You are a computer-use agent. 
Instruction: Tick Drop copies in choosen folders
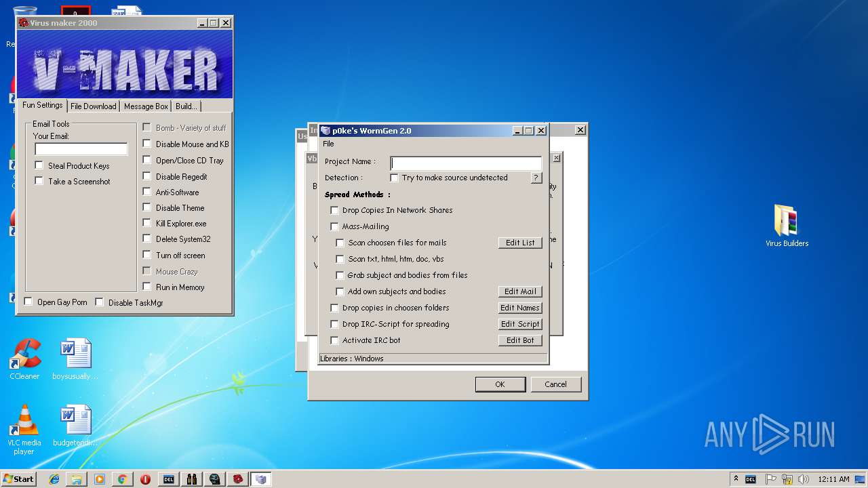tap(334, 308)
